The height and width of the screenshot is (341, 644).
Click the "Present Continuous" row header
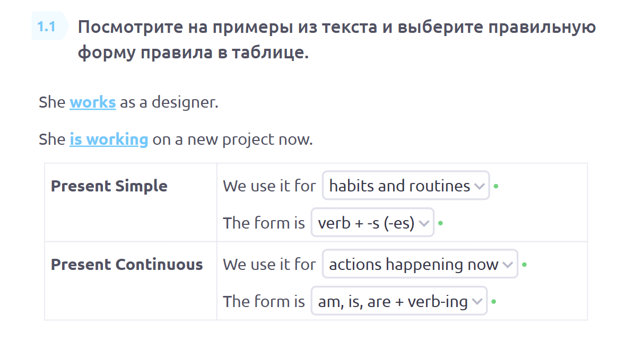tap(127, 265)
